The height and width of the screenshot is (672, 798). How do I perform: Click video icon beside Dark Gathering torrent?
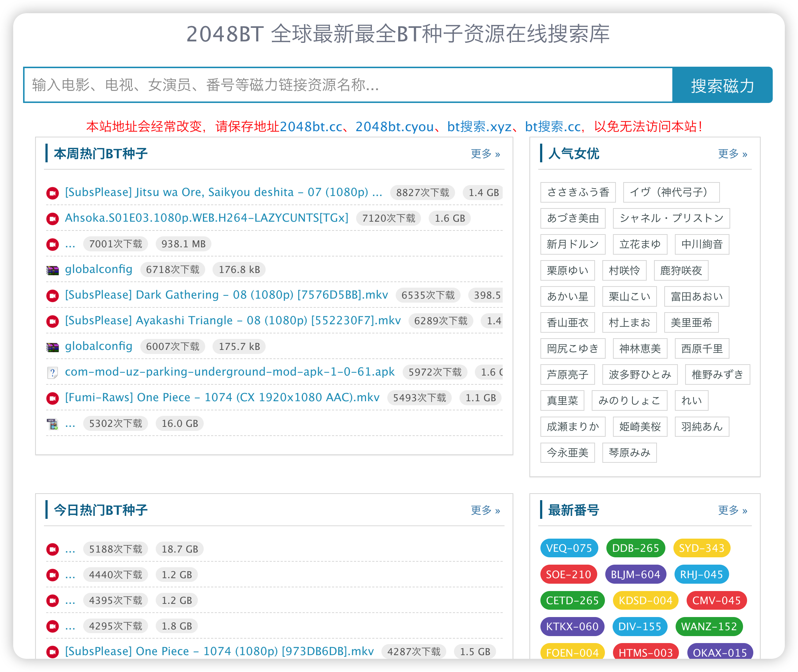click(x=52, y=296)
